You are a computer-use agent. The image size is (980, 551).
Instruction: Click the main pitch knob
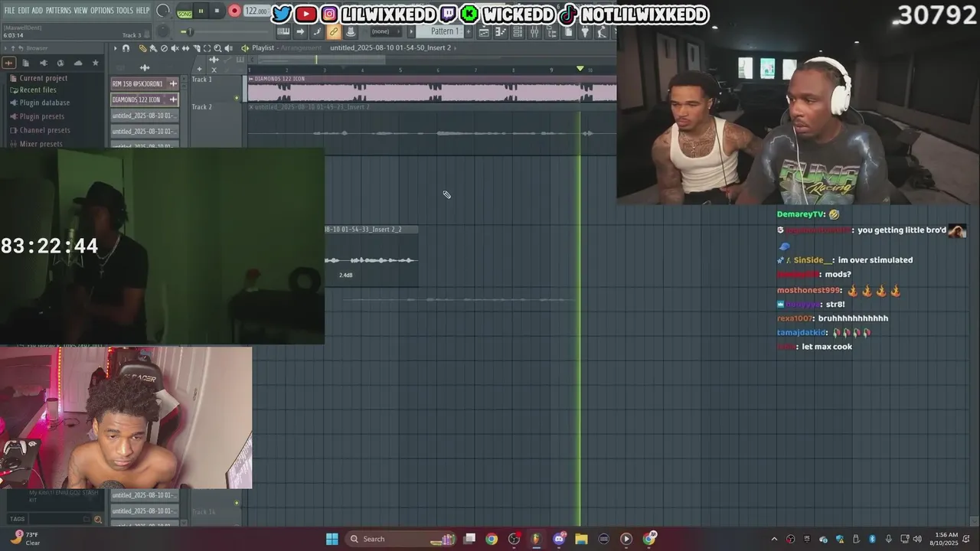[163, 31]
